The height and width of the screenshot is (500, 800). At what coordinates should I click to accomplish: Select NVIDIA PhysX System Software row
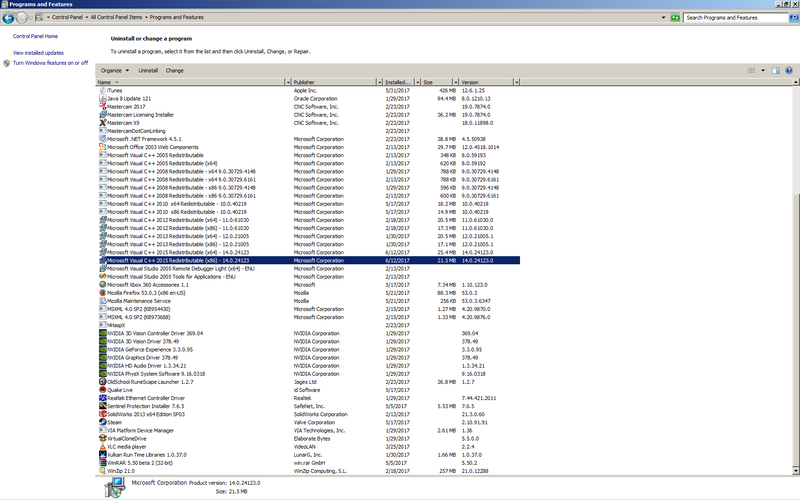[308, 374]
